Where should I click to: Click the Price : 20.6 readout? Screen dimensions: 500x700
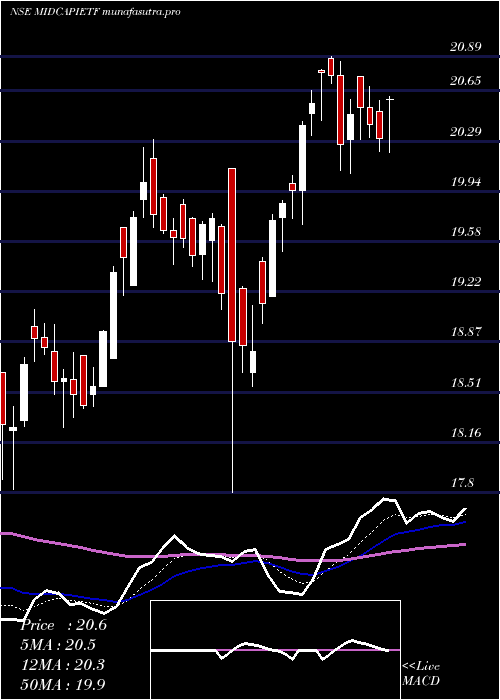63,625
